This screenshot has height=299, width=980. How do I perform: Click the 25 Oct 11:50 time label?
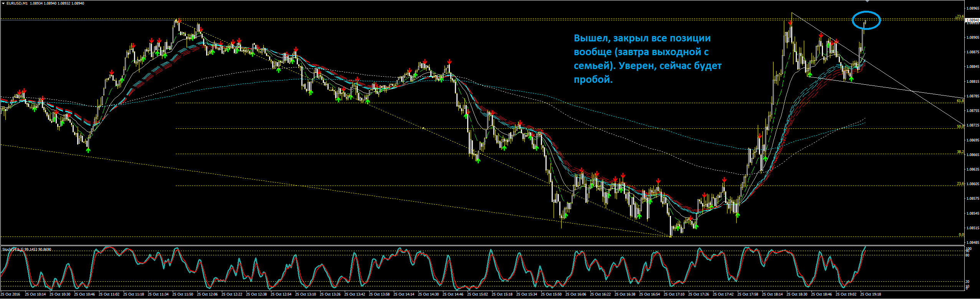(183, 295)
